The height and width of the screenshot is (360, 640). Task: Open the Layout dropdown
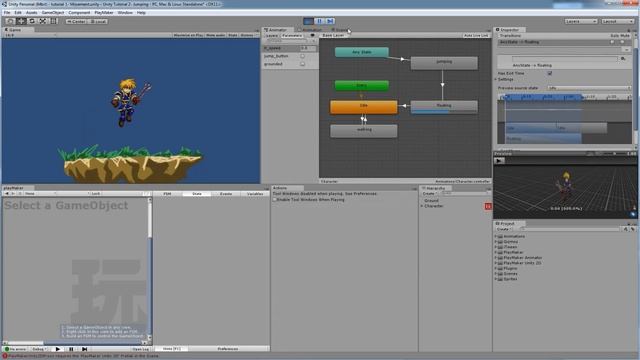point(618,21)
